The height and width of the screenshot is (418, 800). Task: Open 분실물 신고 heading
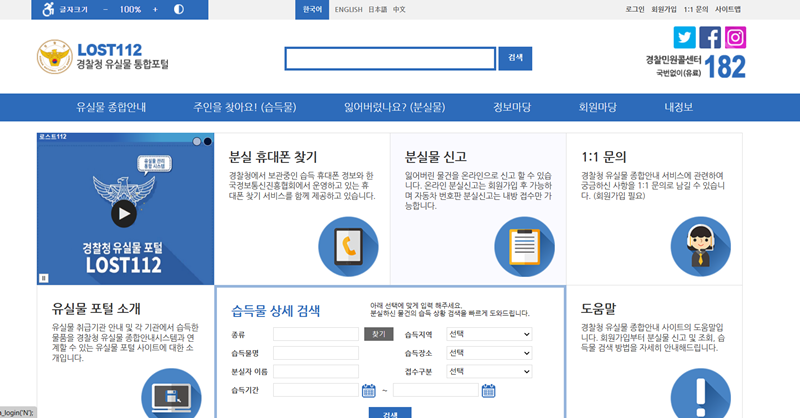[x=436, y=157]
